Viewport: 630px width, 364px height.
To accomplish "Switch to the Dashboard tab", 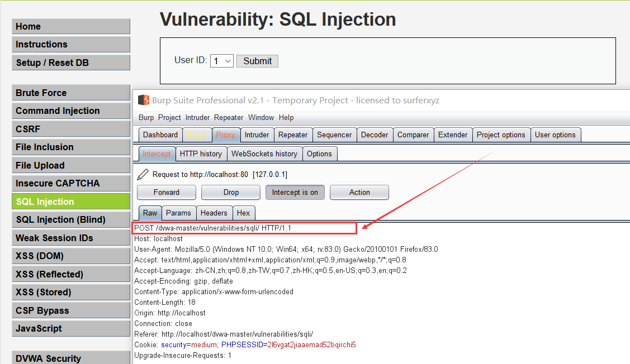I will pyautogui.click(x=160, y=135).
